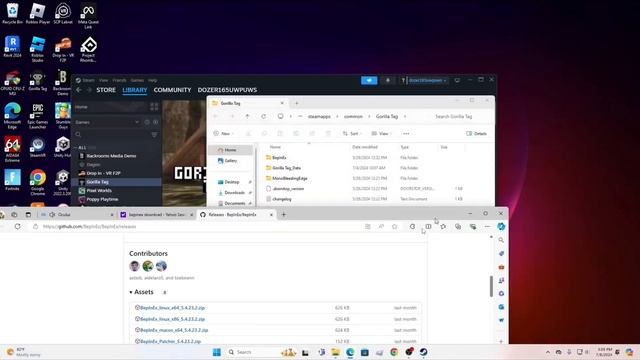Open SteamVR desktop shortcut

pos(38,148)
